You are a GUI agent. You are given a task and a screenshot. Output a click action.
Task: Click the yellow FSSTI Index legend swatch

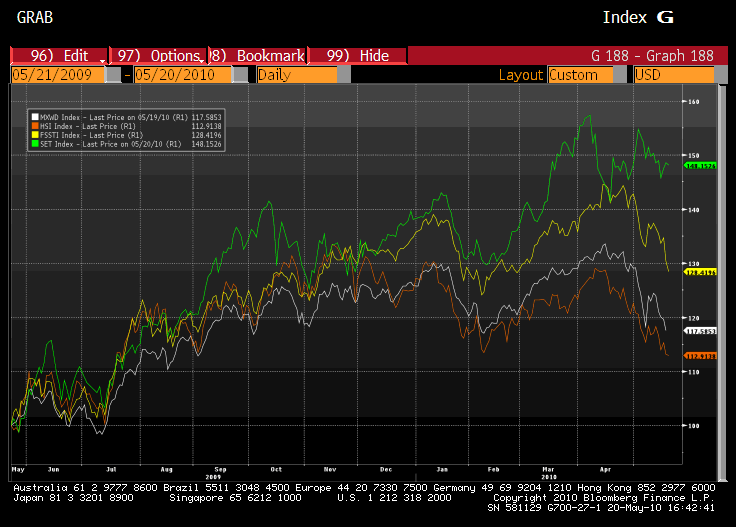click(x=35, y=135)
